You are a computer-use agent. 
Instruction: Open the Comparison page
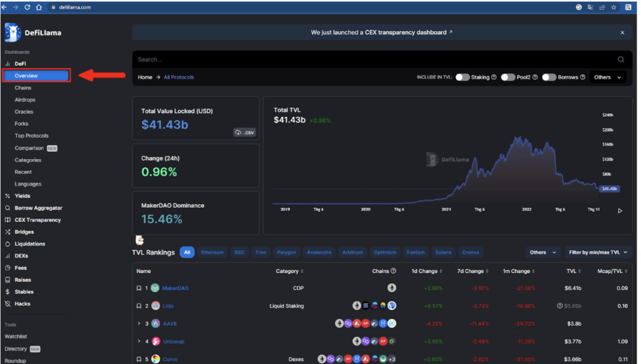tap(29, 148)
